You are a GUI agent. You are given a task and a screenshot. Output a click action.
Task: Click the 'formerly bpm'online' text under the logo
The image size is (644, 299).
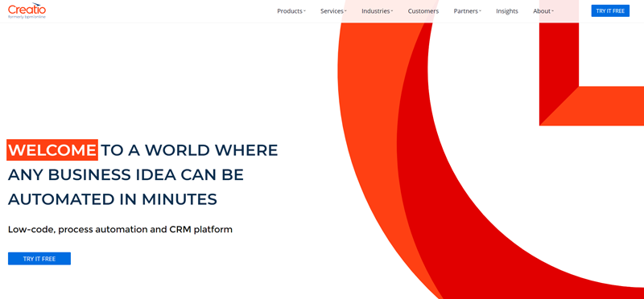pyautogui.click(x=27, y=17)
